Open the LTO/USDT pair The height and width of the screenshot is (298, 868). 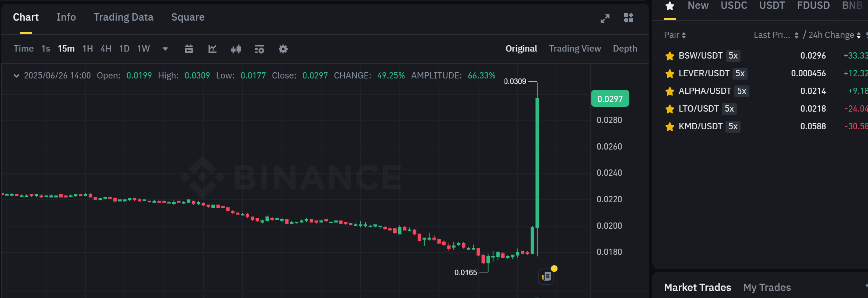pyautogui.click(x=699, y=109)
